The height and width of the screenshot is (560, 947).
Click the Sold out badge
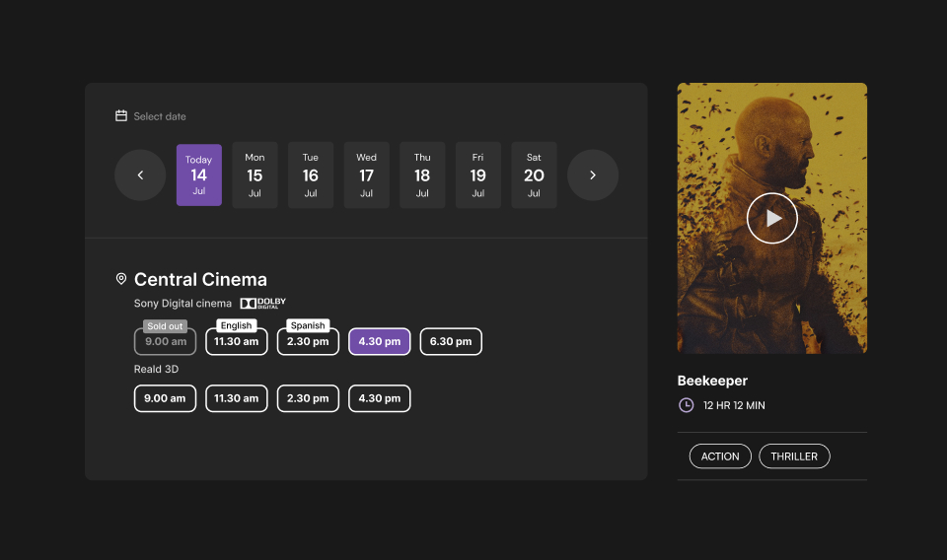click(165, 326)
